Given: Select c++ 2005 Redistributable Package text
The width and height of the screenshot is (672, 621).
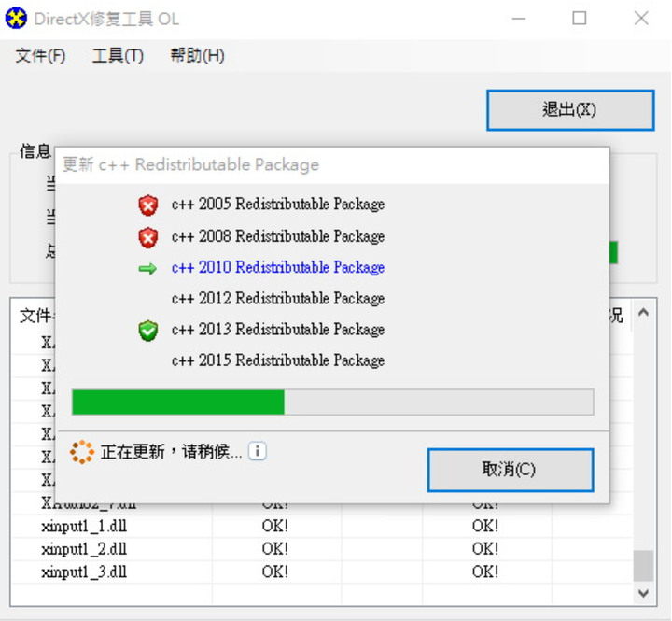Looking at the screenshot, I should [x=278, y=205].
